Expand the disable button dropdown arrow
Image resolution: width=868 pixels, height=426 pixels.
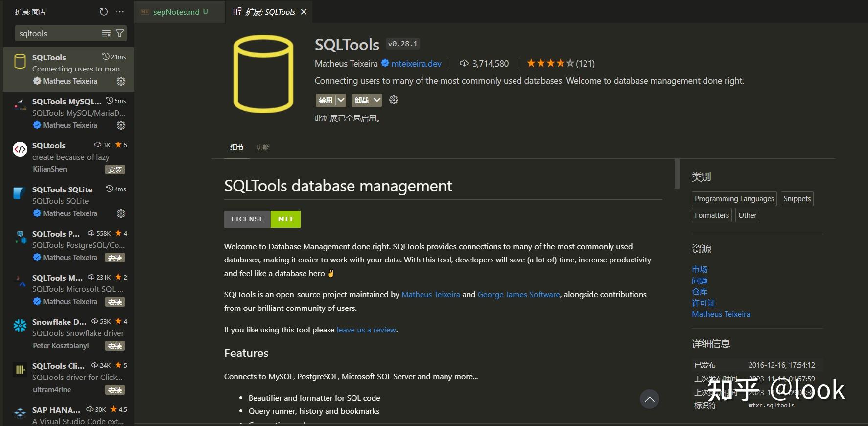341,100
